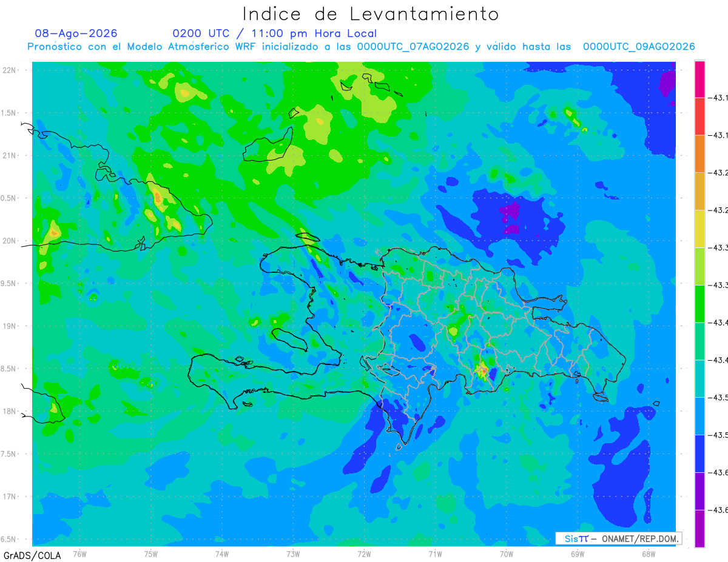Click the '69W' longitude label
The width and height of the screenshot is (728, 562).
click(578, 554)
